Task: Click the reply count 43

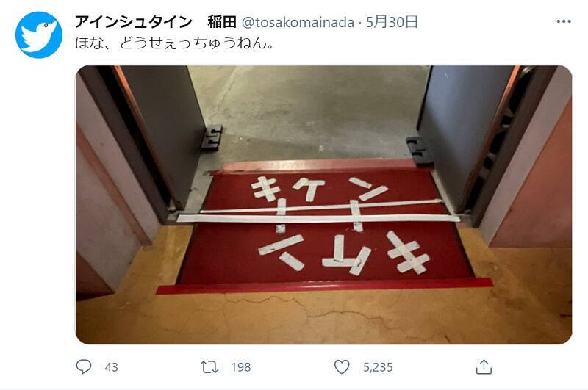Action: coord(112,367)
